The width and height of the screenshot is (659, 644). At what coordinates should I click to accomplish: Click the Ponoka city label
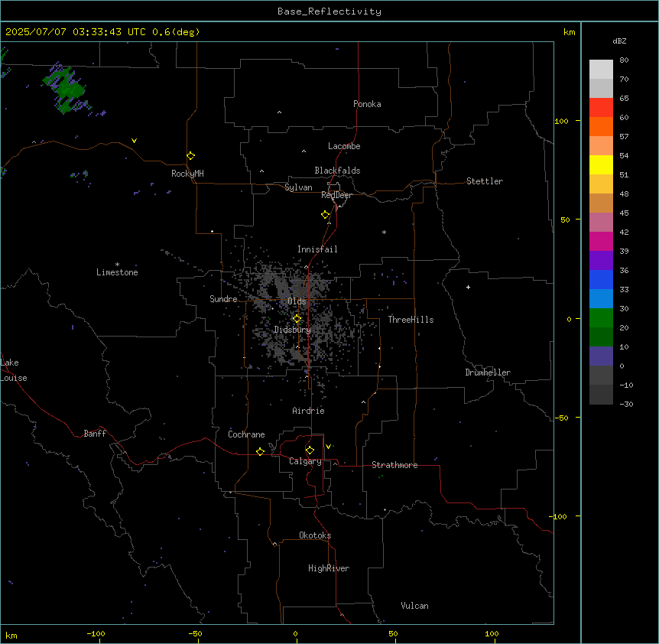367,104
